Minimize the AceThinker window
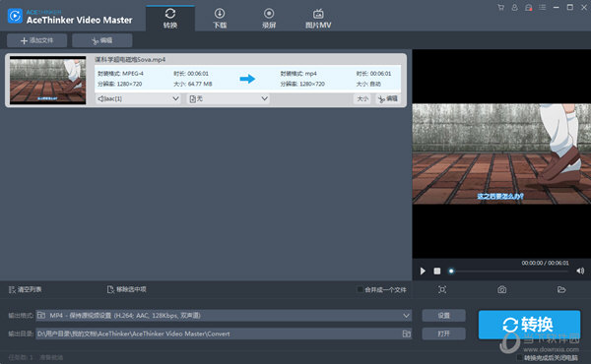 [556, 7]
